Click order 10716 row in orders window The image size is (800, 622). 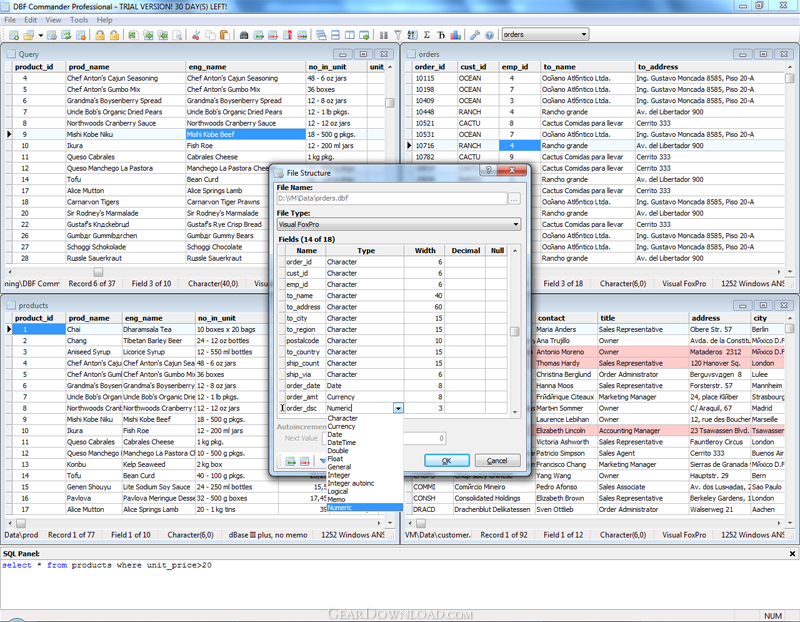[x=594, y=145]
